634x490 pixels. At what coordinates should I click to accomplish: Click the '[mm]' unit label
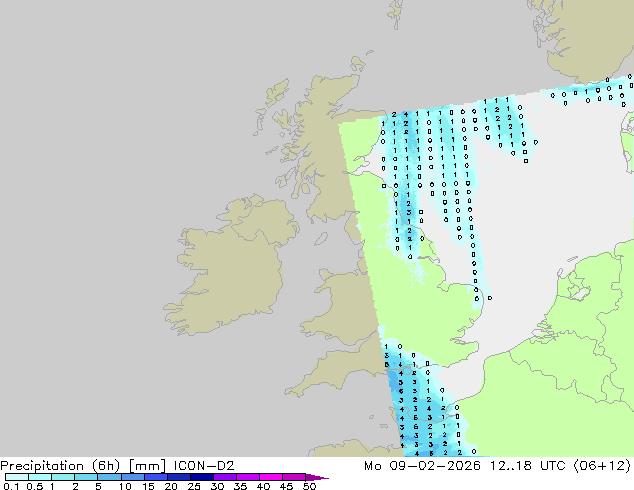147,466
